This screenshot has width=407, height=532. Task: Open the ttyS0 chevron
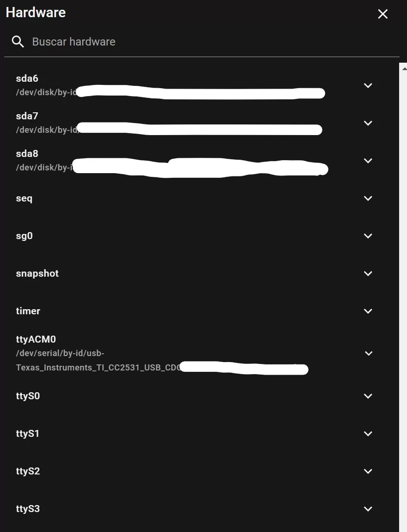(x=368, y=396)
